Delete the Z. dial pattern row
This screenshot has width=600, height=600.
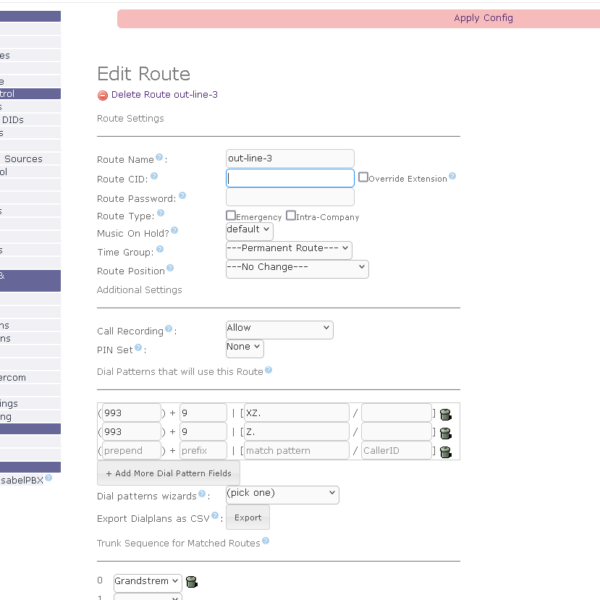point(445,432)
